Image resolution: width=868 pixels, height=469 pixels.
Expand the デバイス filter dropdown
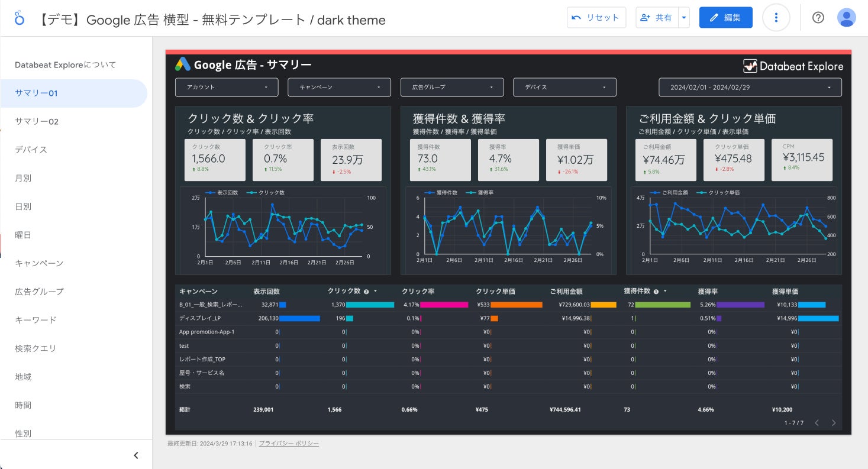coord(565,87)
